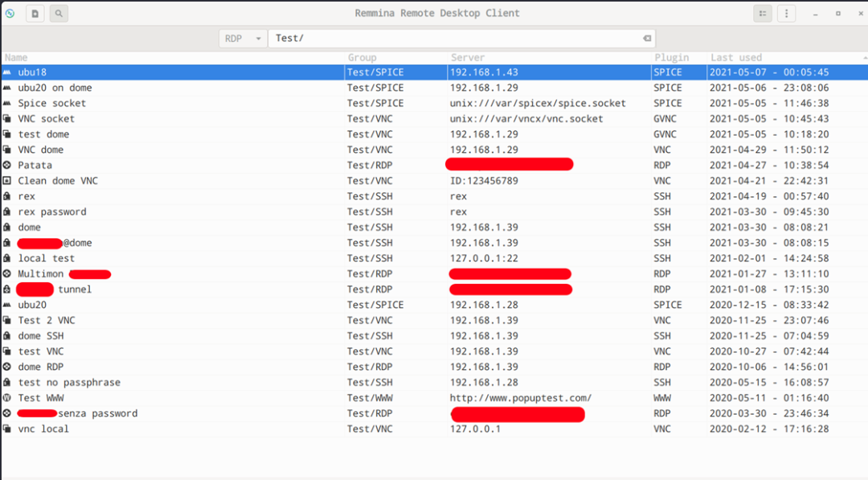
Task: Click the VNC icon for VNC socket
Action: point(7,118)
